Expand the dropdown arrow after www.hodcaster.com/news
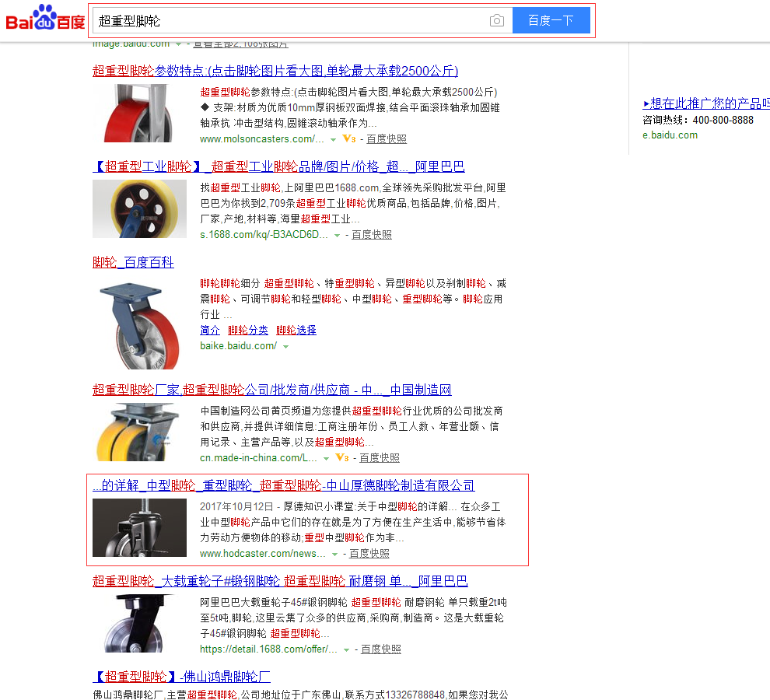The width and height of the screenshot is (770, 700). coord(334,555)
